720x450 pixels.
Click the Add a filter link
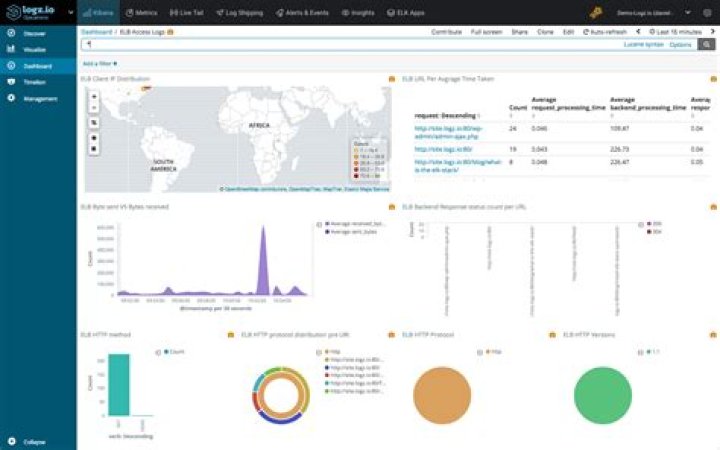pyautogui.click(x=98, y=63)
